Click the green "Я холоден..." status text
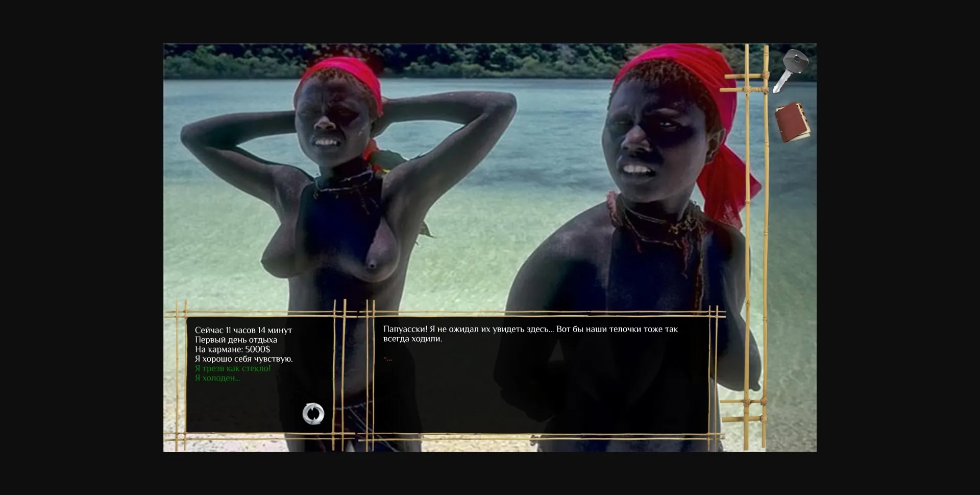The image size is (980, 495). [x=217, y=378]
